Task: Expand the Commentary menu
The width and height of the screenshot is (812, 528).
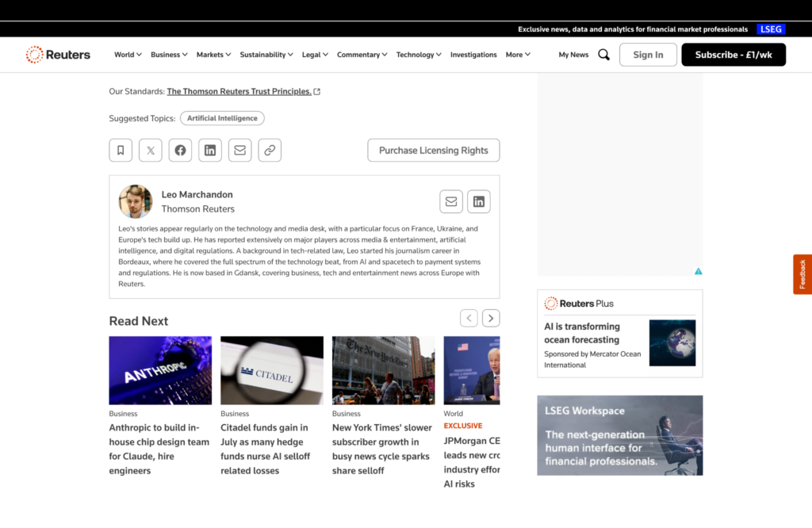Action: point(362,55)
